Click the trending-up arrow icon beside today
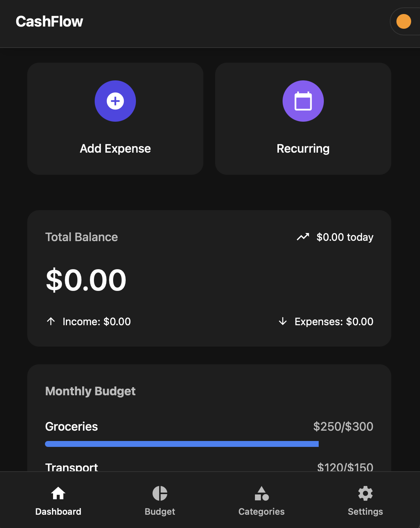 [303, 237]
